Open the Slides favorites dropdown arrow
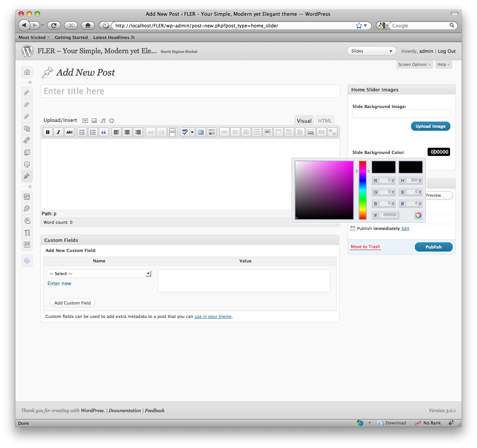 point(391,51)
